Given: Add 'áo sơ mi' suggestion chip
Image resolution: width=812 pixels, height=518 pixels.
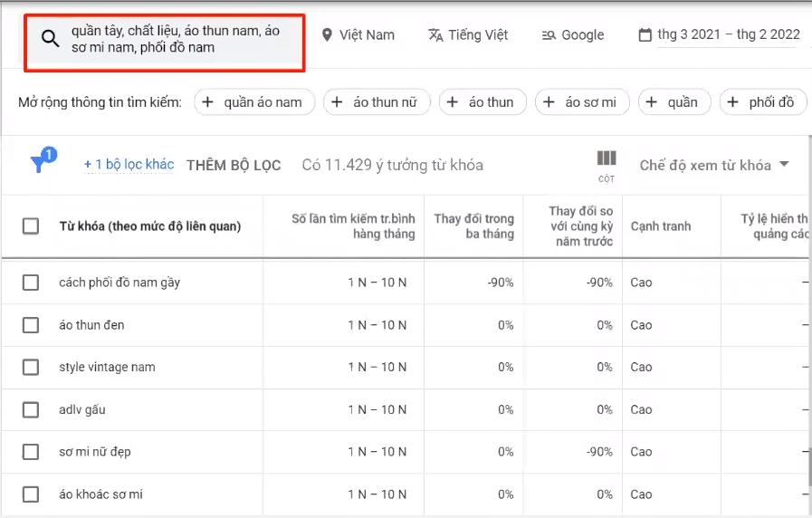Looking at the screenshot, I should (582, 102).
